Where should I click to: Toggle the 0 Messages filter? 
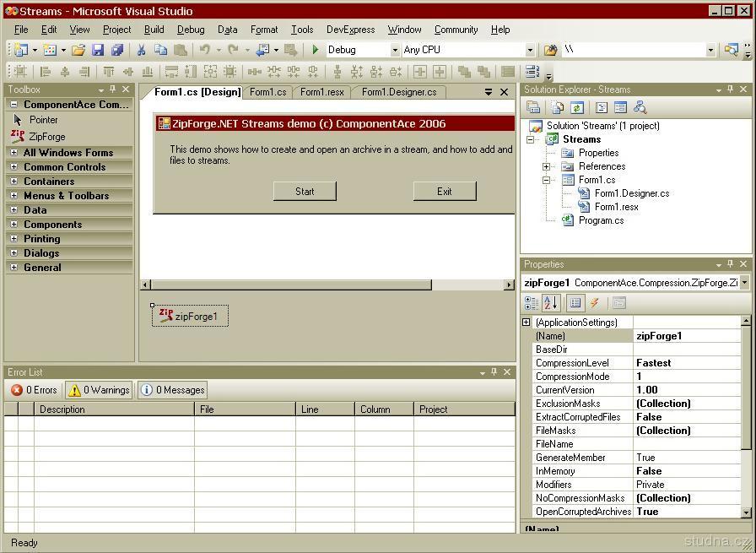point(172,390)
